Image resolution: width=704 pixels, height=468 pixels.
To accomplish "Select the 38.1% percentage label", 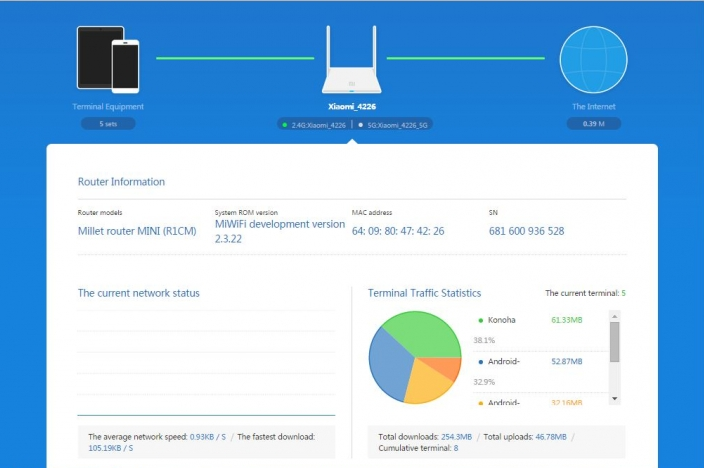I will [x=484, y=340].
